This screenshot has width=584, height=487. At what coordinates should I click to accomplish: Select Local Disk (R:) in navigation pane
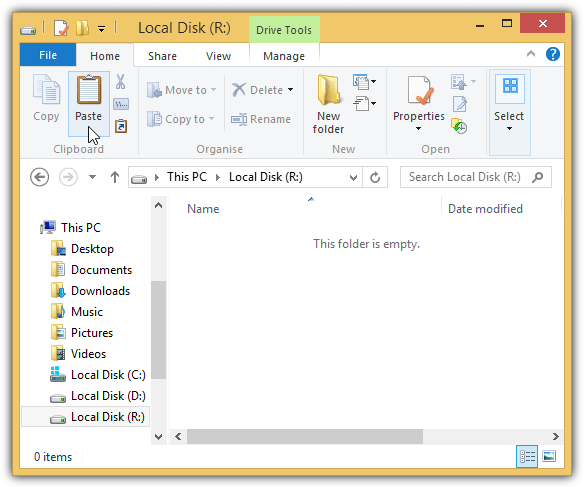[86, 417]
